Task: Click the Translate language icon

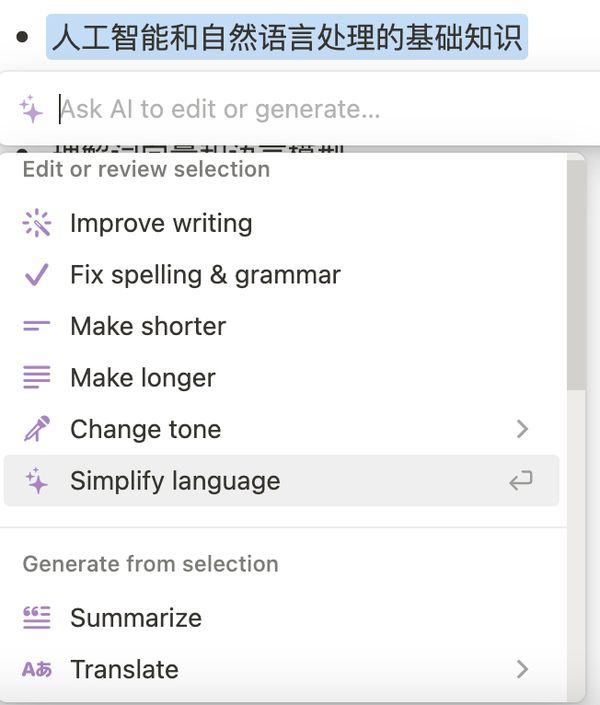Action: (37, 669)
